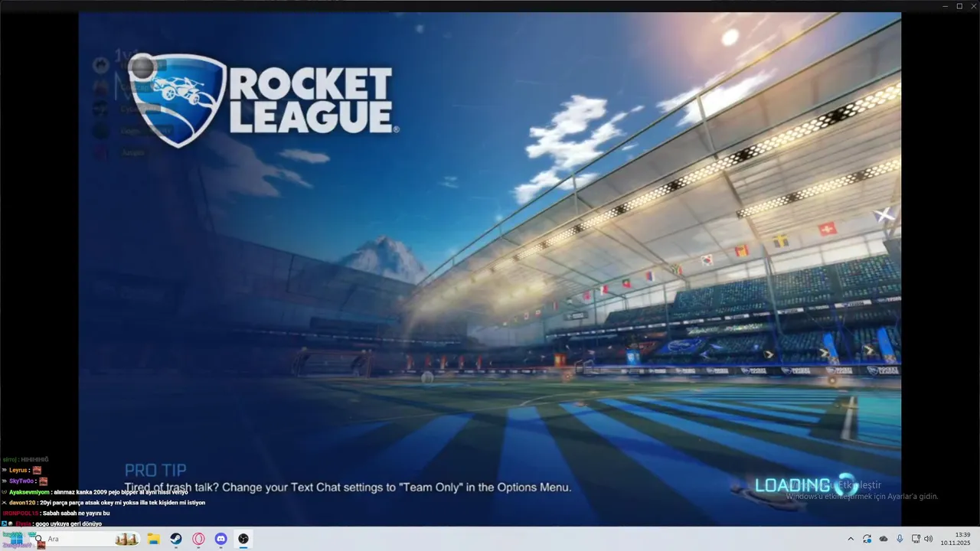Click the Leyrus chat username
The width and height of the screenshot is (980, 551).
tap(18, 470)
